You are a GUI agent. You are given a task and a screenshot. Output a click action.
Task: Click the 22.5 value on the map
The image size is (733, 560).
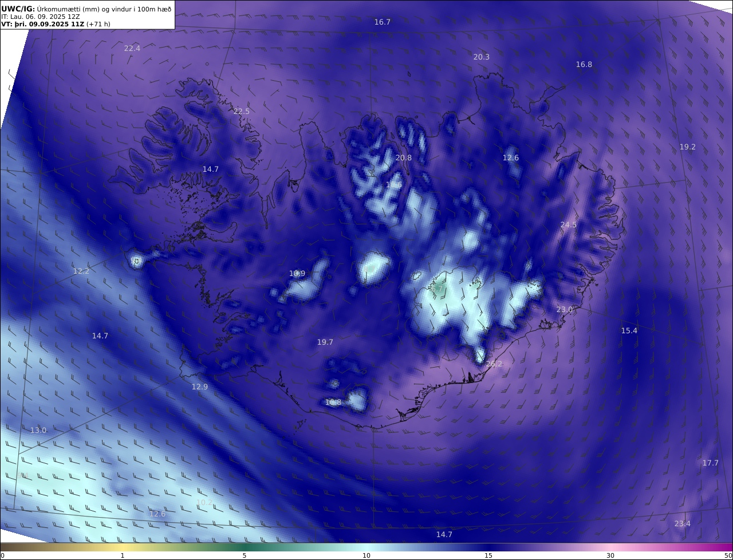click(242, 111)
